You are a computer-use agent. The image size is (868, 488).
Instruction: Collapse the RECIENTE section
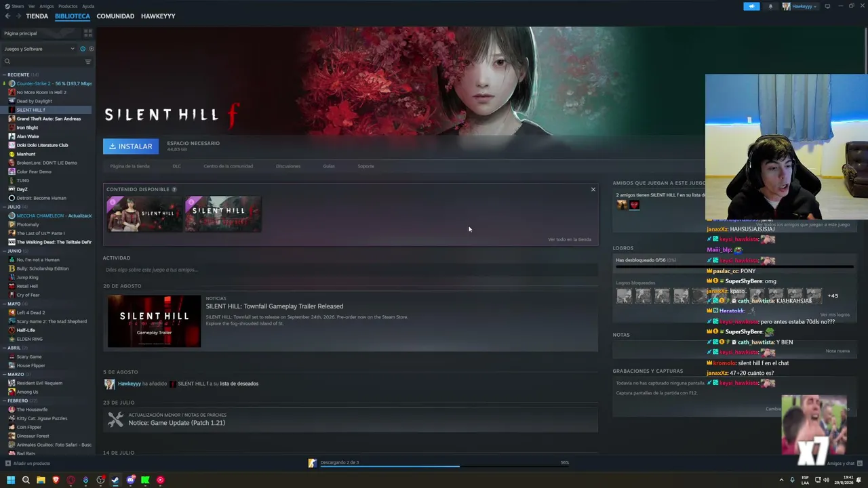pos(4,75)
